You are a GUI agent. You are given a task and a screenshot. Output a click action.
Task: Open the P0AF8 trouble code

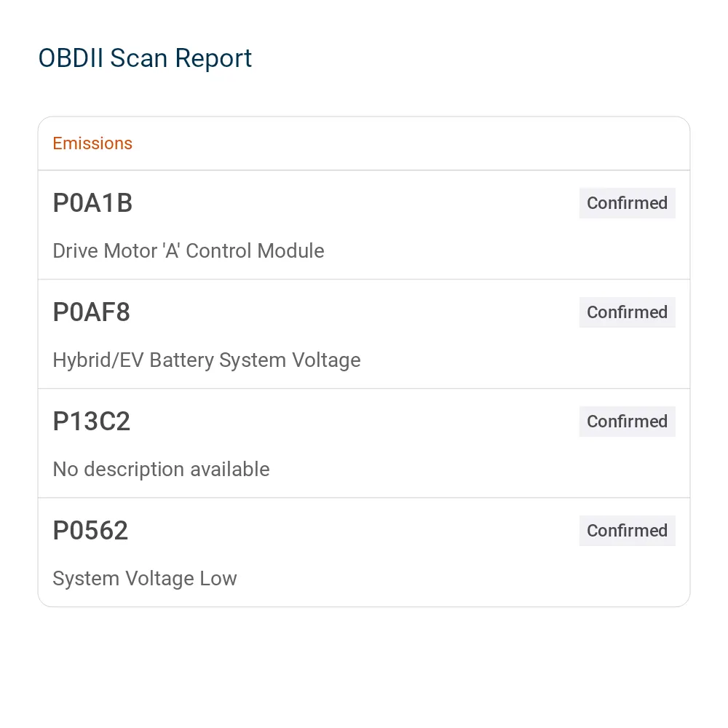pos(91,312)
